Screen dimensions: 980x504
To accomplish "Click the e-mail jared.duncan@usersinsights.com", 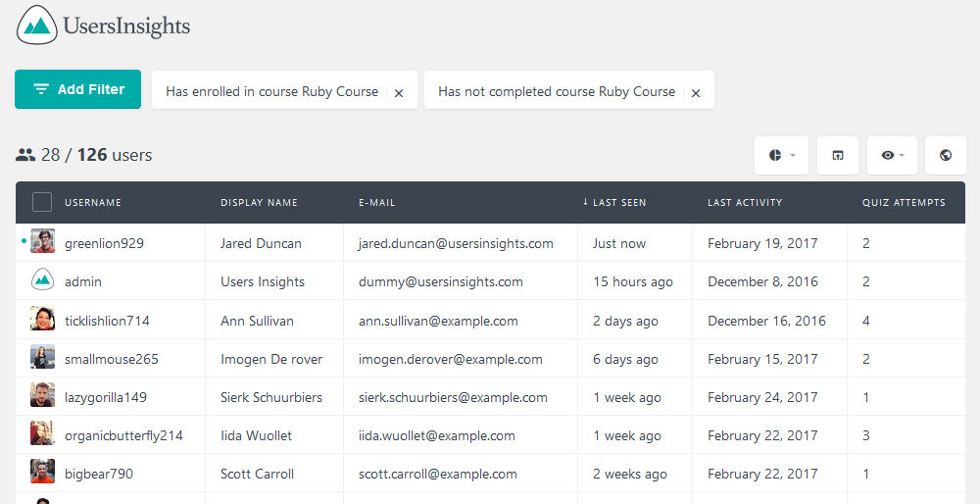I will pyautogui.click(x=456, y=244).
